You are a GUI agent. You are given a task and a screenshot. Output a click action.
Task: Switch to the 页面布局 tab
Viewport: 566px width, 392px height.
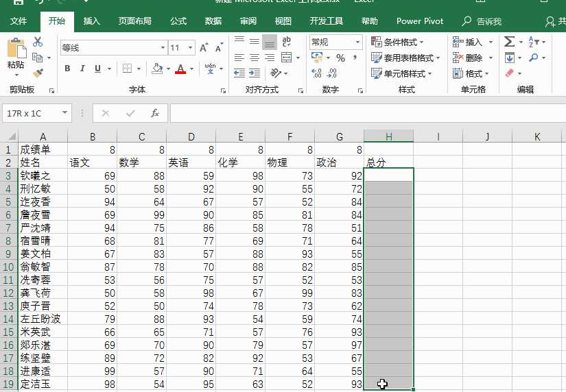[135, 21]
